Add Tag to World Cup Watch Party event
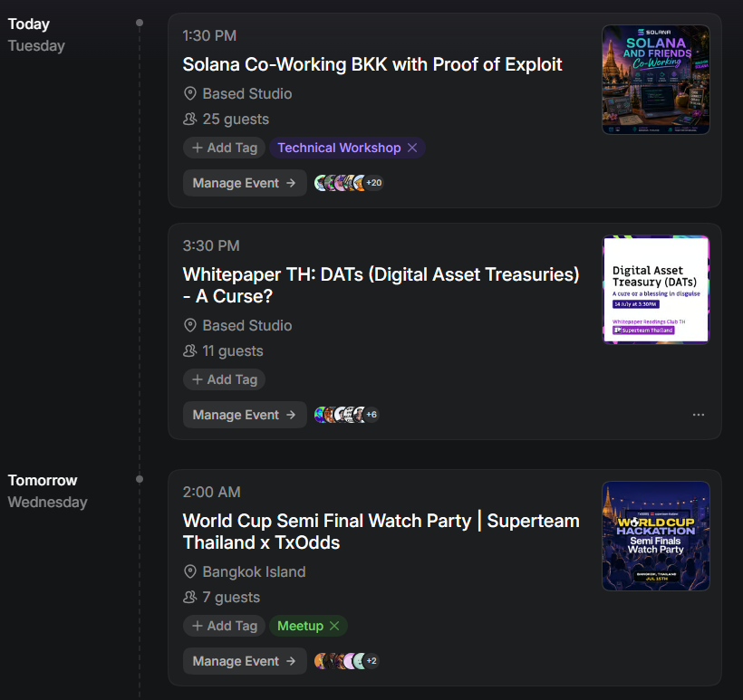This screenshot has height=700, width=743. pos(224,626)
